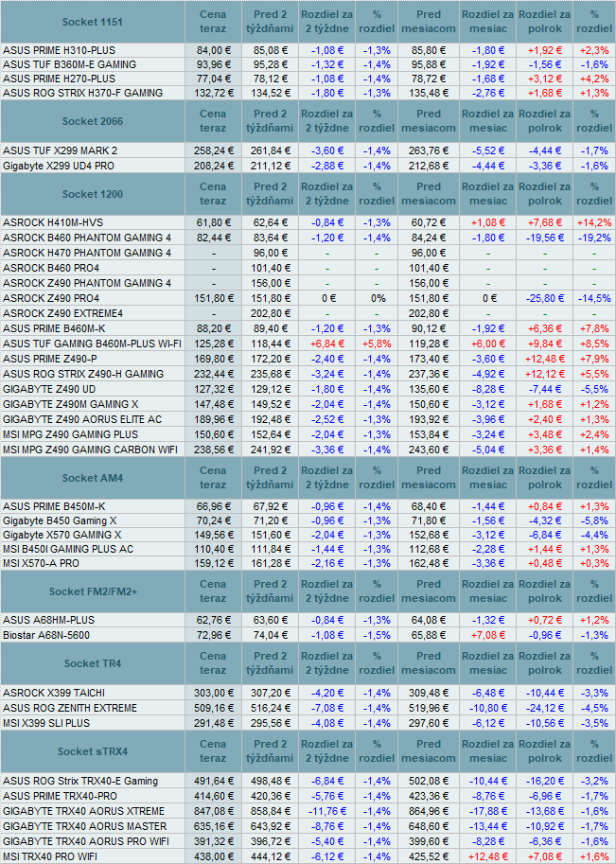Click the MSI B450I GAMING PLUS AC name

[x=68, y=550]
